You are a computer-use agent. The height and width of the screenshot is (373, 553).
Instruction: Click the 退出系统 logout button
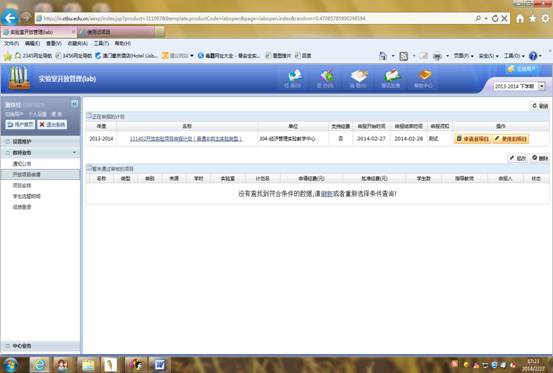click(52, 124)
